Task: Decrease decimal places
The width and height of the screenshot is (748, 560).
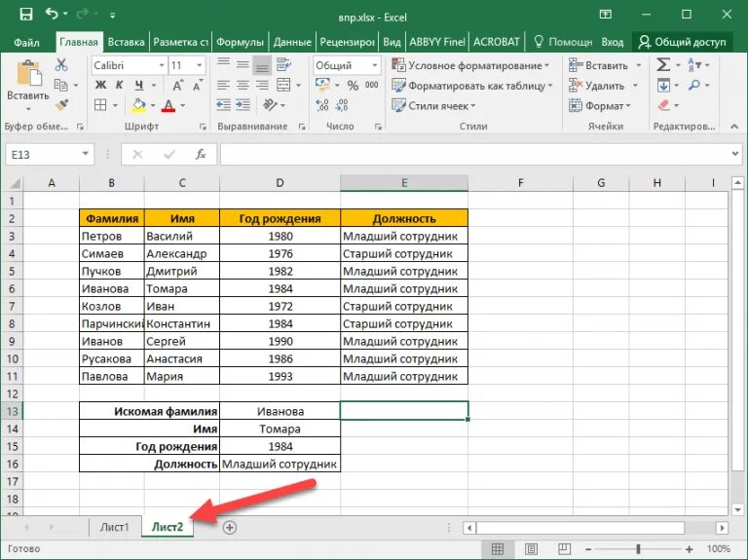Action: [342, 105]
